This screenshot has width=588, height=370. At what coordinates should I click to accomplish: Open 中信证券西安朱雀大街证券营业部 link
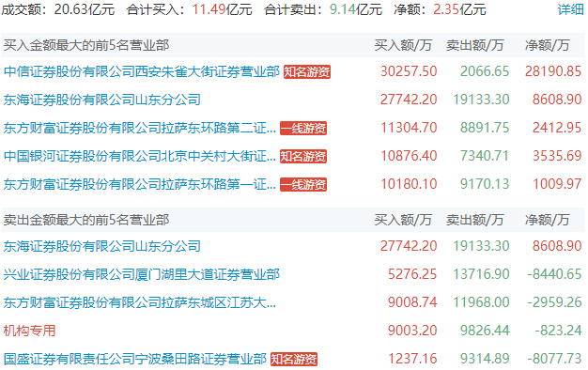coord(142,71)
